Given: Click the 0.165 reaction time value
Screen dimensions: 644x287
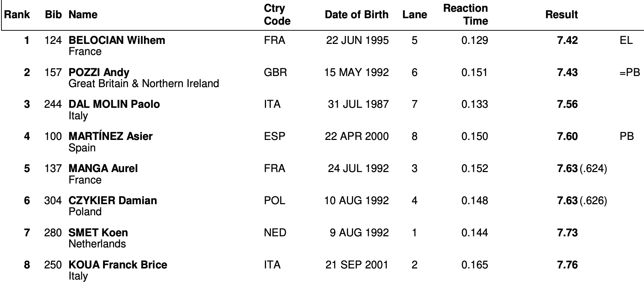Looking at the screenshot, I should coord(475,265).
